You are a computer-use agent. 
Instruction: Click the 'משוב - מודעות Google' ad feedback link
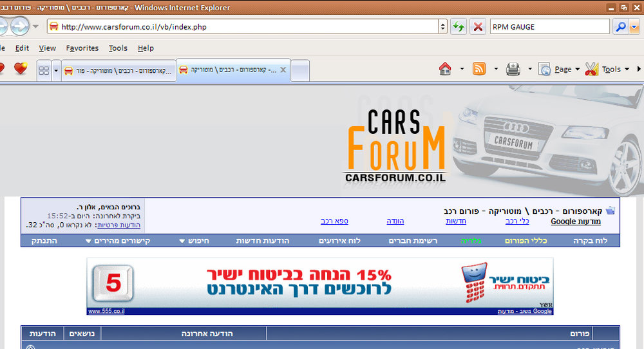[x=524, y=311]
